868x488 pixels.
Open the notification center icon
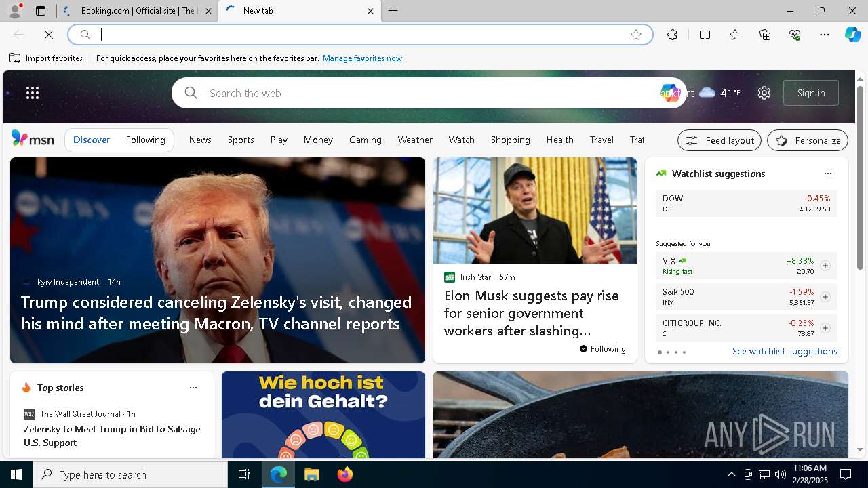[x=846, y=474]
